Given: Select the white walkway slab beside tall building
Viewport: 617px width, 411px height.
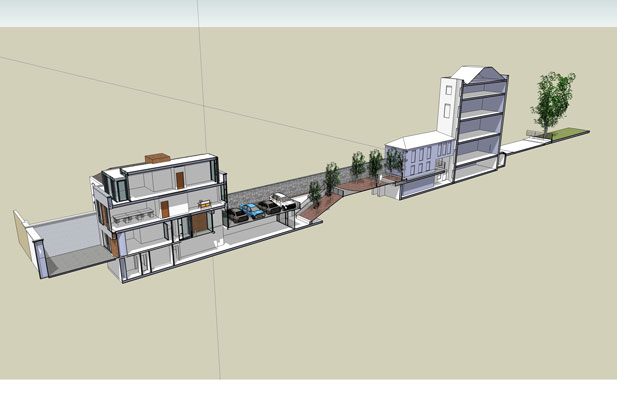Looking at the screenshot, I should click(520, 147).
